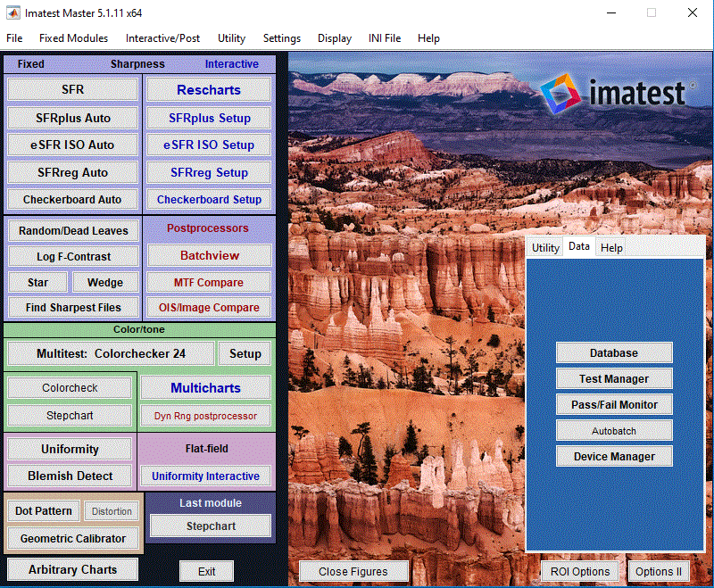The height and width of the screenshot is (588, 714).
Task: Click the Batchview postprocessor button
Action: (x=209, y=256)
